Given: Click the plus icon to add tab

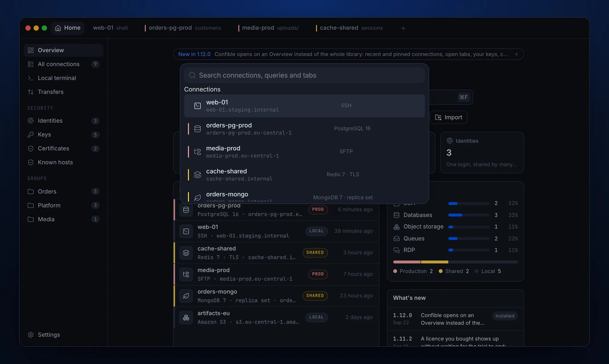Looking at the screenshot, I should pos(403,28).
